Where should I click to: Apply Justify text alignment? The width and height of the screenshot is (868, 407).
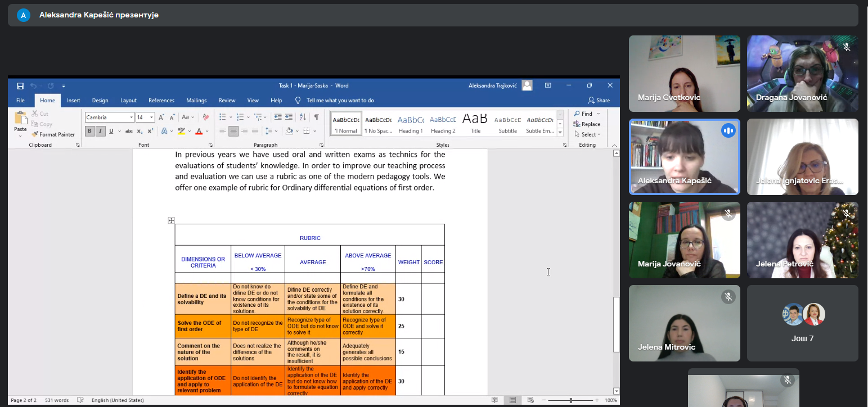pos(255,131)
